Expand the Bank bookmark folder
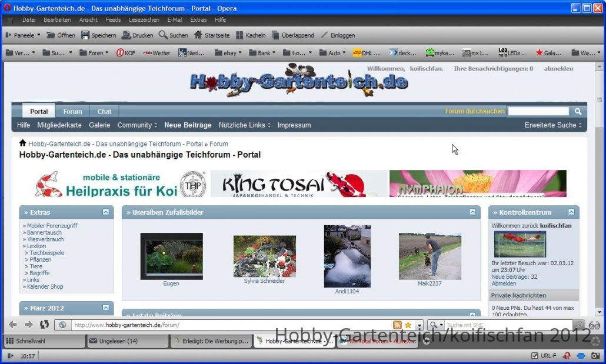The width and height of the screenshot is (606, 364). tap(262, 53)
